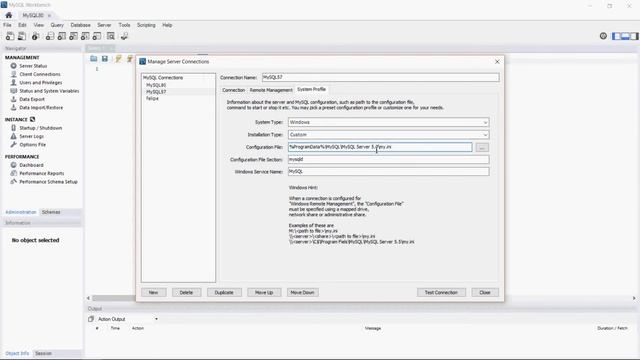
Task: Click the Connection Name input field
Action: tap(380, 77)
